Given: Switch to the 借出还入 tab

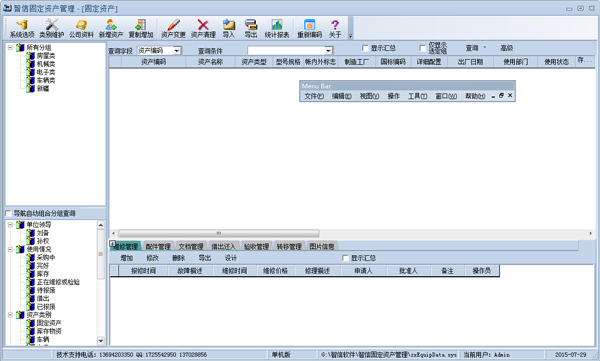Looking at the screenshot, I should [x=223, y=247].
